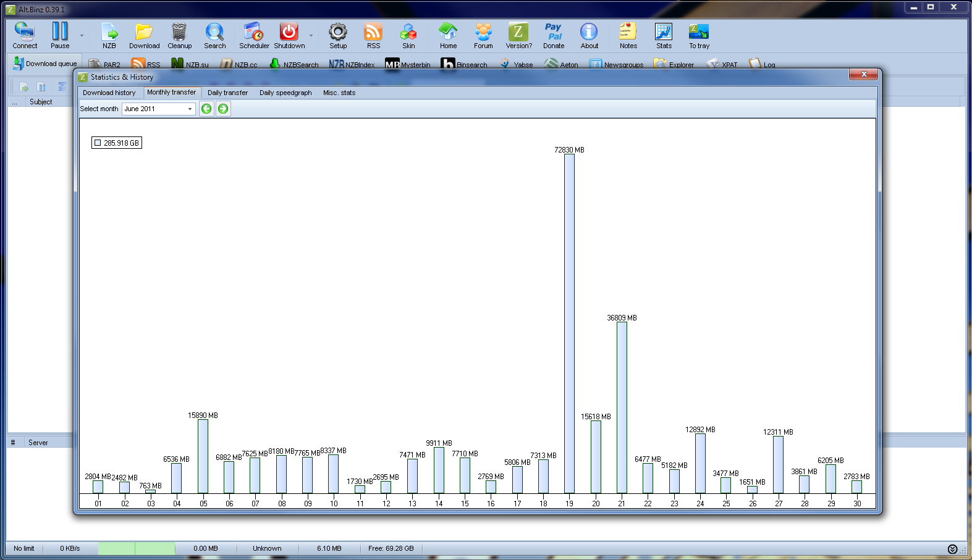This screenshot has height=560, width=972.
Task: Click the 12311 MB bar for day 27
Action: click(778, 464)
